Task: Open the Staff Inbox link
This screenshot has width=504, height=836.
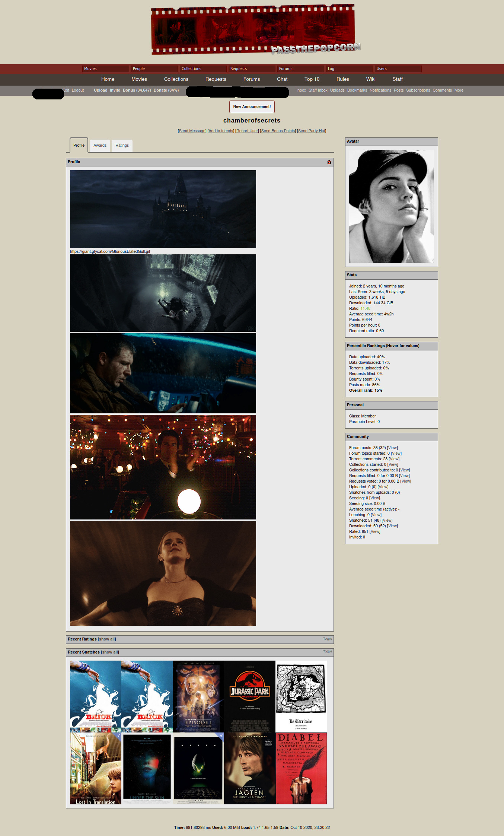Action: [318, 90]
